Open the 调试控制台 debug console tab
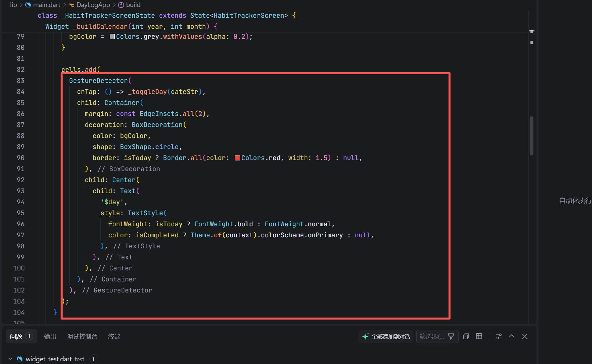 click(82, 336)
